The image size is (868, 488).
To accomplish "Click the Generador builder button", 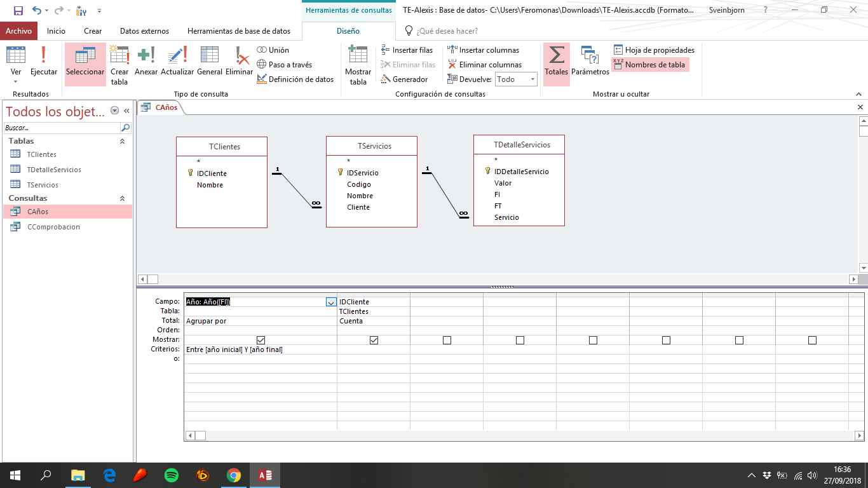I will click(404, 79).
